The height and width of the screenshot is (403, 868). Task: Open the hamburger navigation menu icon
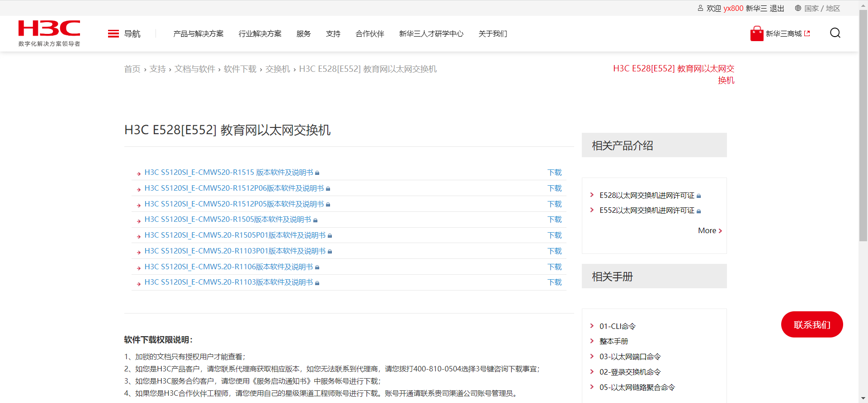[113, 34]
